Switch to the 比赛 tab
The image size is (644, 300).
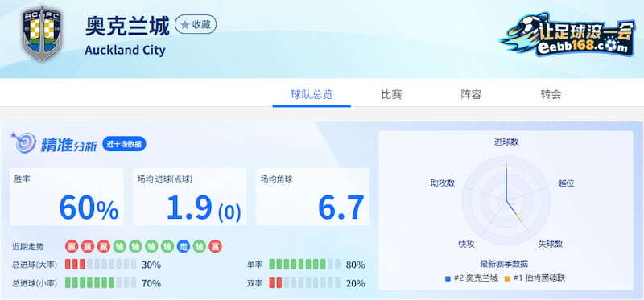point(391,95)
